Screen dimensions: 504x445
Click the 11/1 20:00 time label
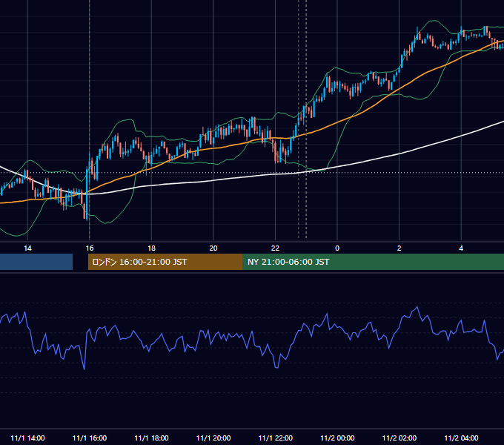pyautogui.click(x=213, y=438)
